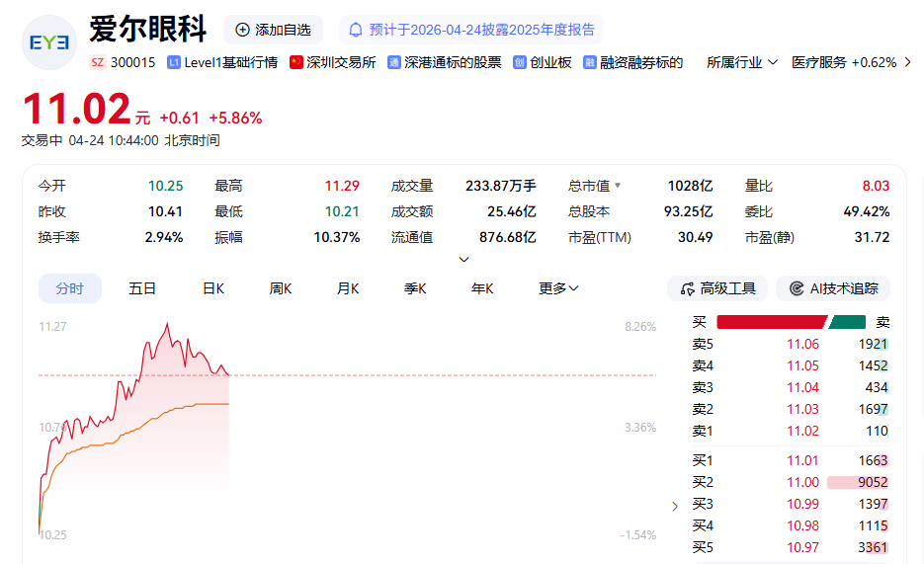Open AI技术追踪 feature
This screenshot has width=924, height=564.
tap(833, 288)
